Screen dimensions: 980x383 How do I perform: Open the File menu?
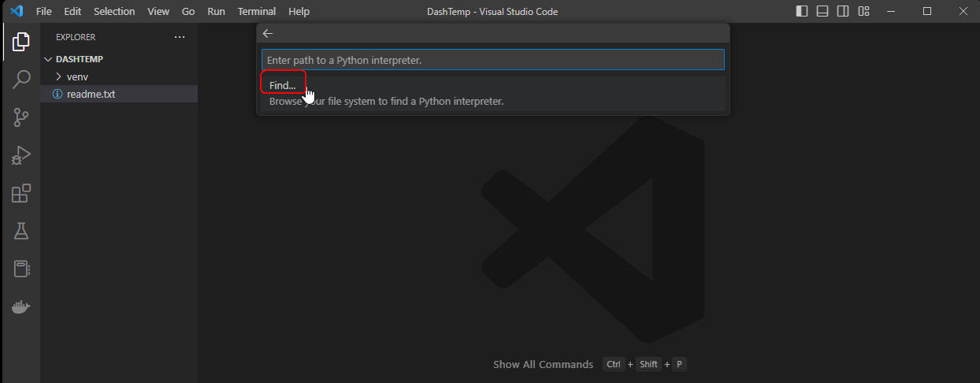click(x=44, y=12)
